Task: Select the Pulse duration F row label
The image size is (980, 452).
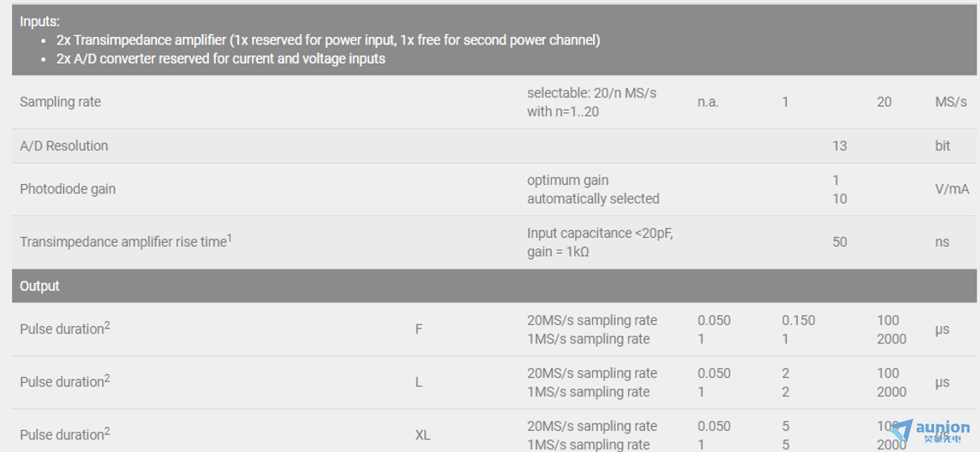Action: point(65,328)
